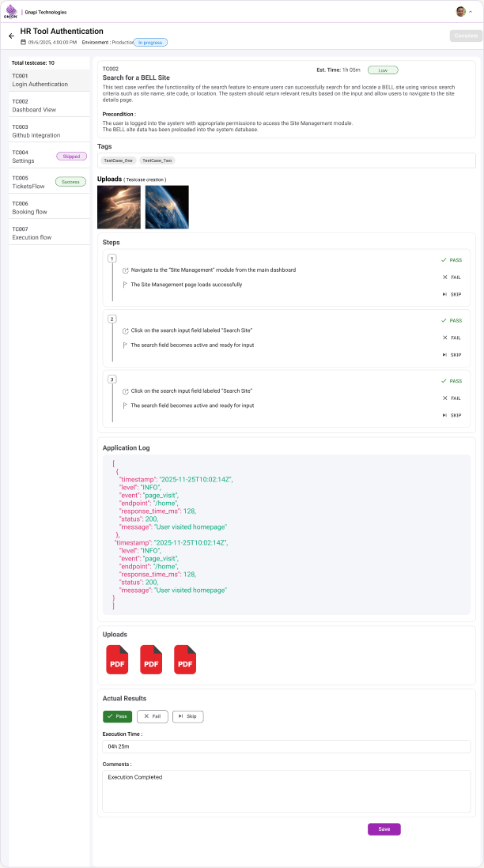Screen dimensions: 484x868
Task: Save the test case results
Action: pos(384,829)
